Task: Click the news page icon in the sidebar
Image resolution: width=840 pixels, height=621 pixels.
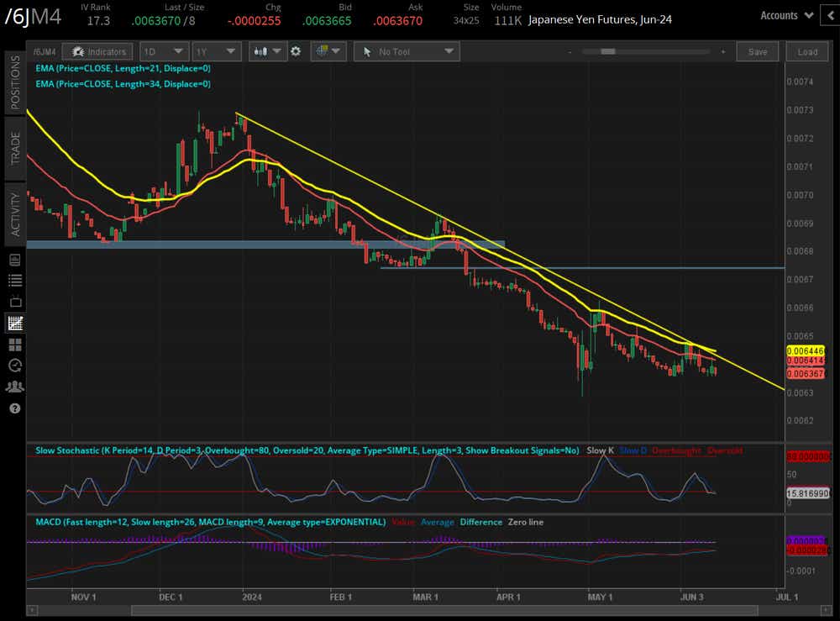Action: [x=14, y=260]
